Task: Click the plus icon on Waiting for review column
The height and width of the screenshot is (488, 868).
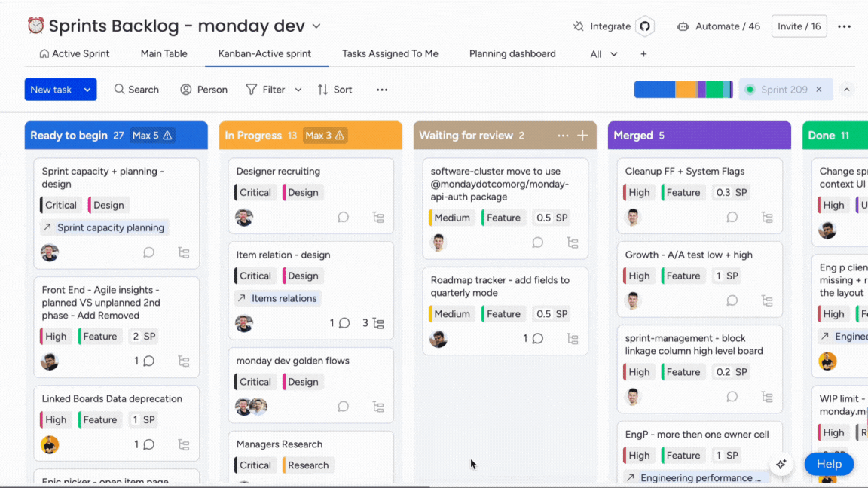Action: click(x=584, y=135)
